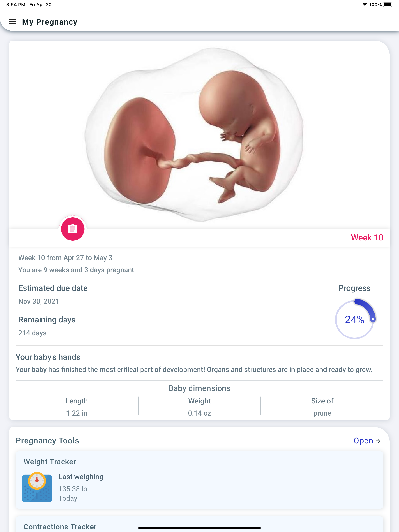This screenshot has height=532, width=399.
Task: Tap the 24% progress circle
Action: [x=354, y=320]
